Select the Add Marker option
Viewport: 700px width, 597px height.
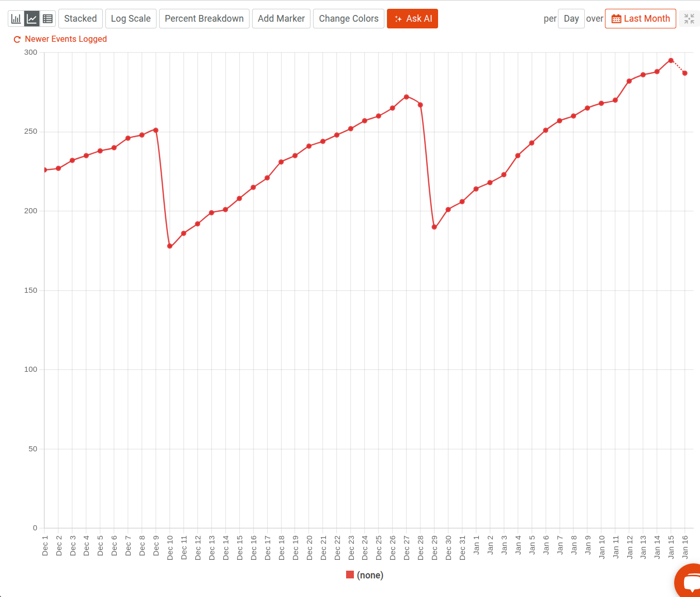pos(281,18)
